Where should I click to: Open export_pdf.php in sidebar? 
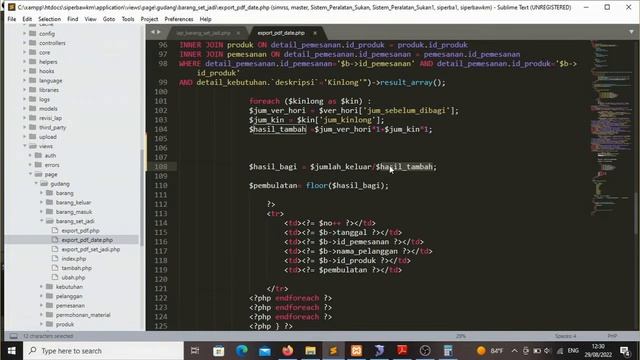[80, 231]
